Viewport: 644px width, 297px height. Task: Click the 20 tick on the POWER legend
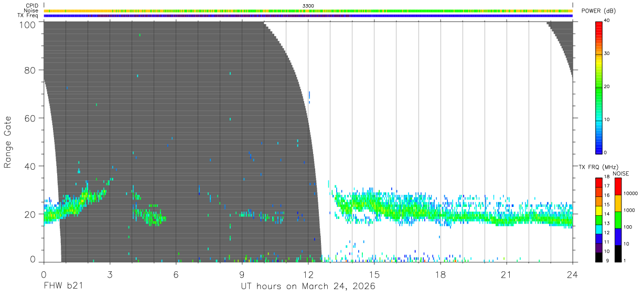coord(607,87)
